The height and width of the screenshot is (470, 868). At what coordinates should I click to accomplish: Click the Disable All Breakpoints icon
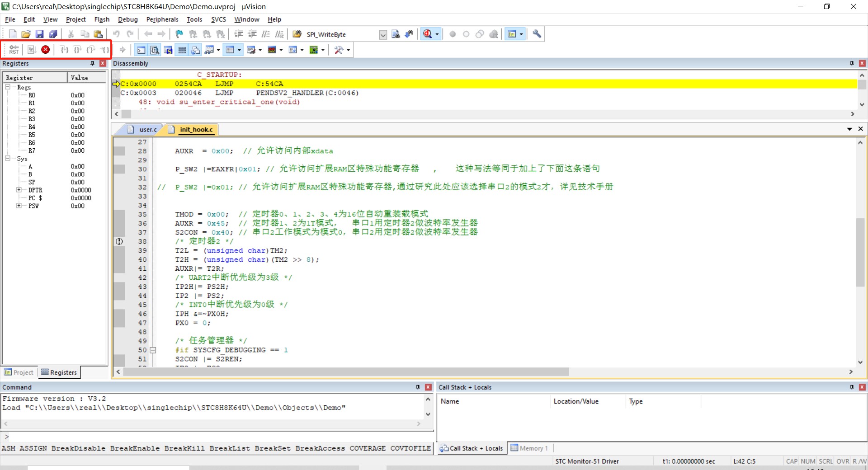tap(480, 34)
